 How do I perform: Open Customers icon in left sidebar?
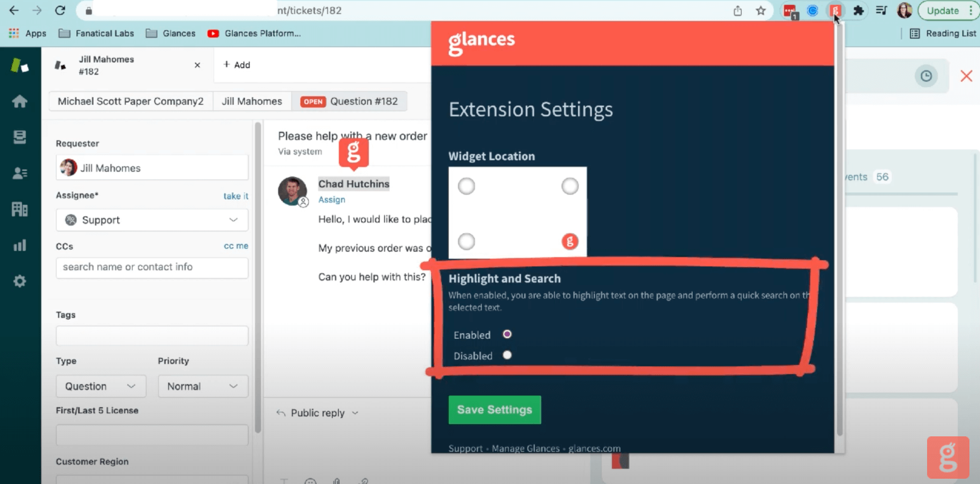pos(20,173)
